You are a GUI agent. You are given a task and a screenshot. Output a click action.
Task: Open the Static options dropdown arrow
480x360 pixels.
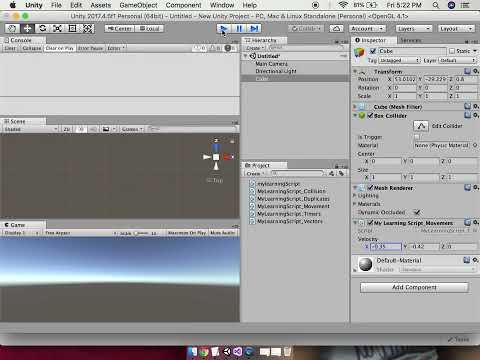point(475,51)
